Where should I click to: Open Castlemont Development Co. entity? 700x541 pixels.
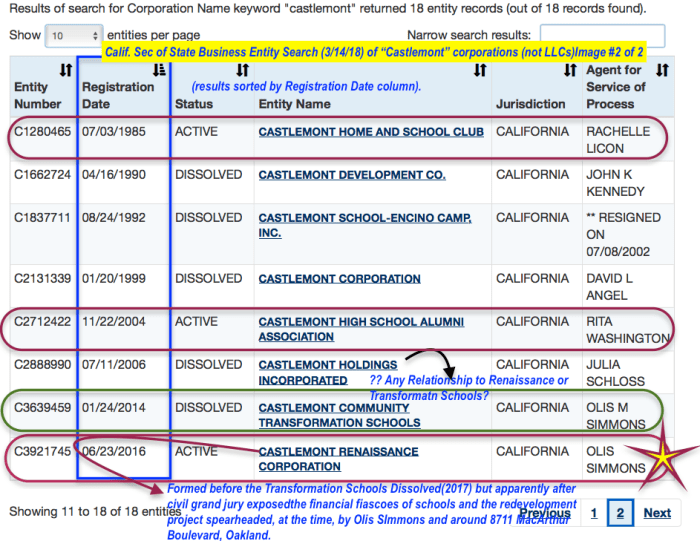pos(352,175)
